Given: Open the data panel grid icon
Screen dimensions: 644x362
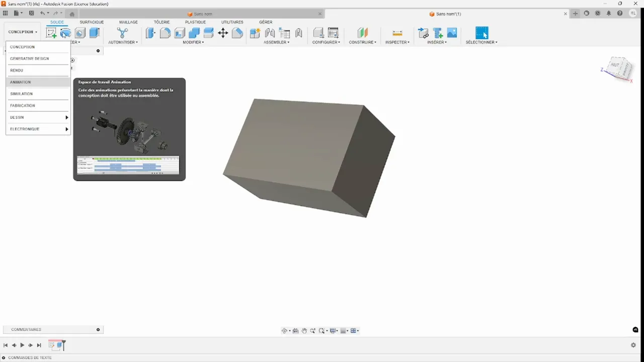Looking at the screenshot, I should 6,13.
